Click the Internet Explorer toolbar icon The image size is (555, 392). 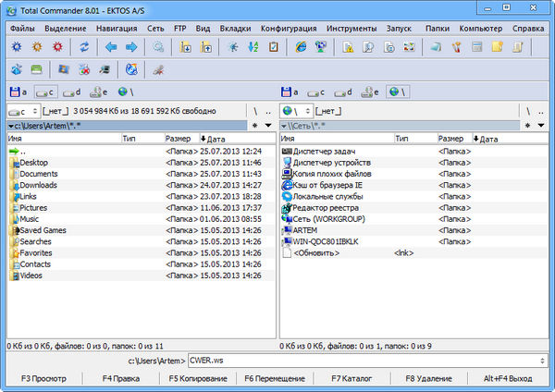tap(302, 46)
